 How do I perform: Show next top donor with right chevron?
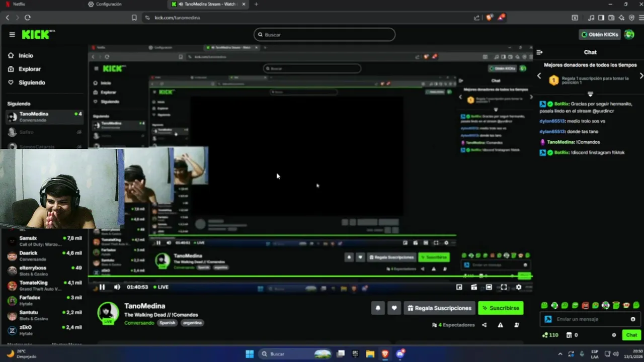(x=641, y=76)
